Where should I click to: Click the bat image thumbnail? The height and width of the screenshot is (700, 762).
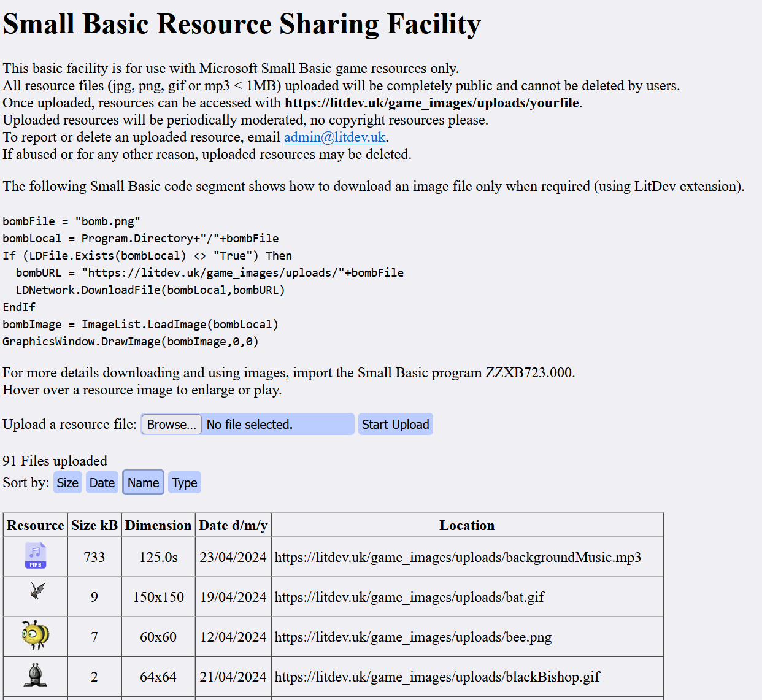pos(37,591)
